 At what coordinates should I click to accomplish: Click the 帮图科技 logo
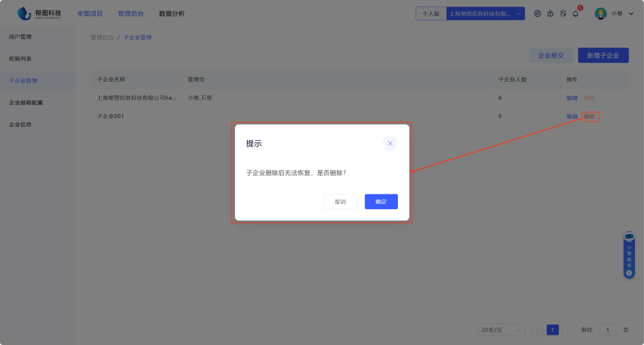click(40, 13)
